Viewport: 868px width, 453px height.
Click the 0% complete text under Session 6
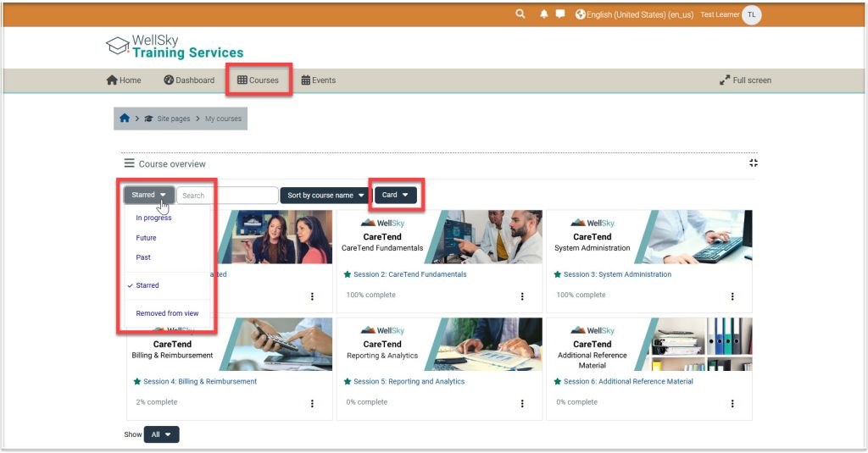(x=576, y=402)
